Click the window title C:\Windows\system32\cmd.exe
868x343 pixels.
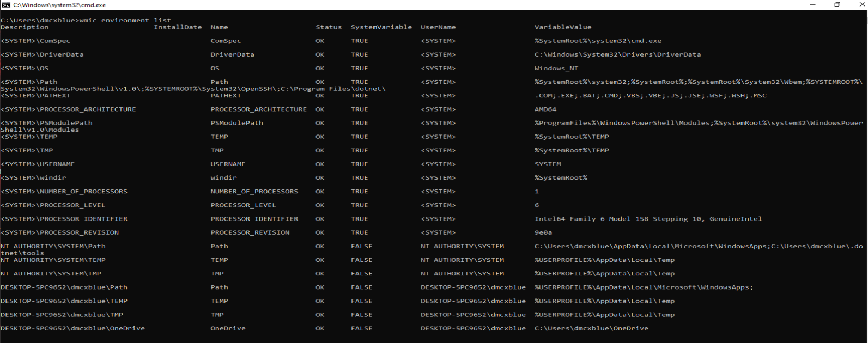[59, 5]
